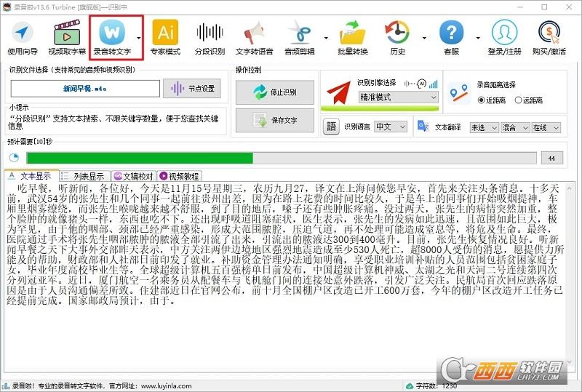
Task: Open 购买/激活 purchase or activate
Action: pos(549,38)
